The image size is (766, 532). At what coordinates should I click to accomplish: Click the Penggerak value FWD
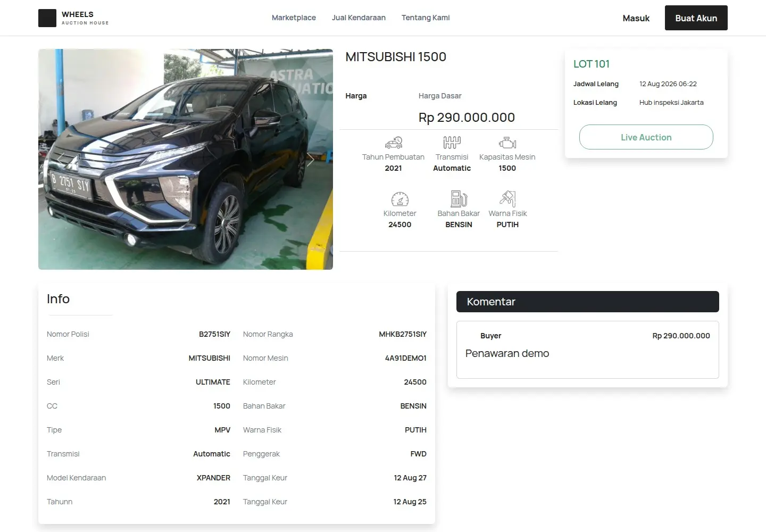[x=419, y=454]
